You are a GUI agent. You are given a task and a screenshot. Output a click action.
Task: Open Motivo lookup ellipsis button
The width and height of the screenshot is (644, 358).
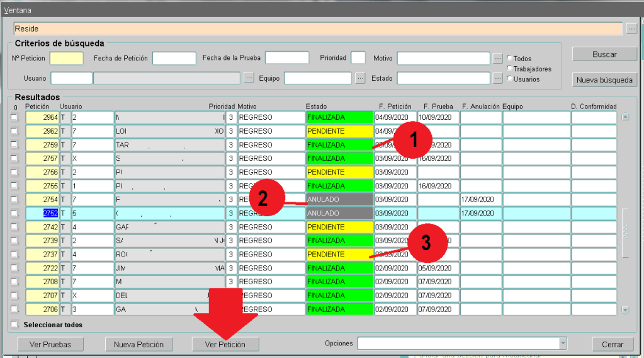pyautogui.click(x=497, y=58)
